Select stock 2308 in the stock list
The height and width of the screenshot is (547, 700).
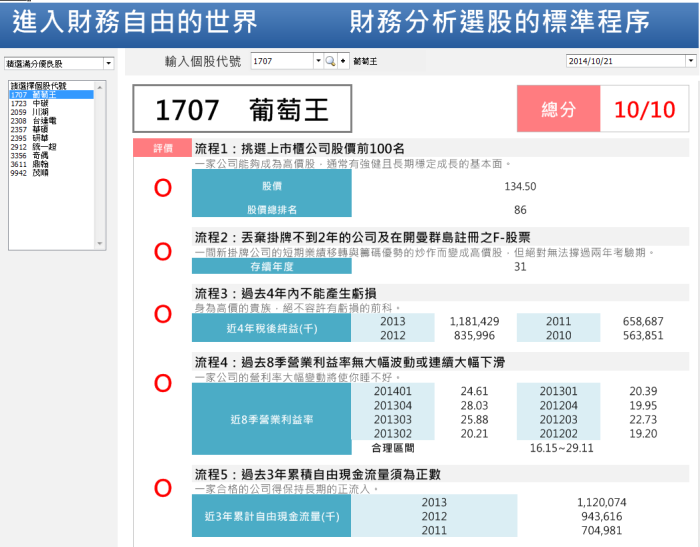pos(51,121)
